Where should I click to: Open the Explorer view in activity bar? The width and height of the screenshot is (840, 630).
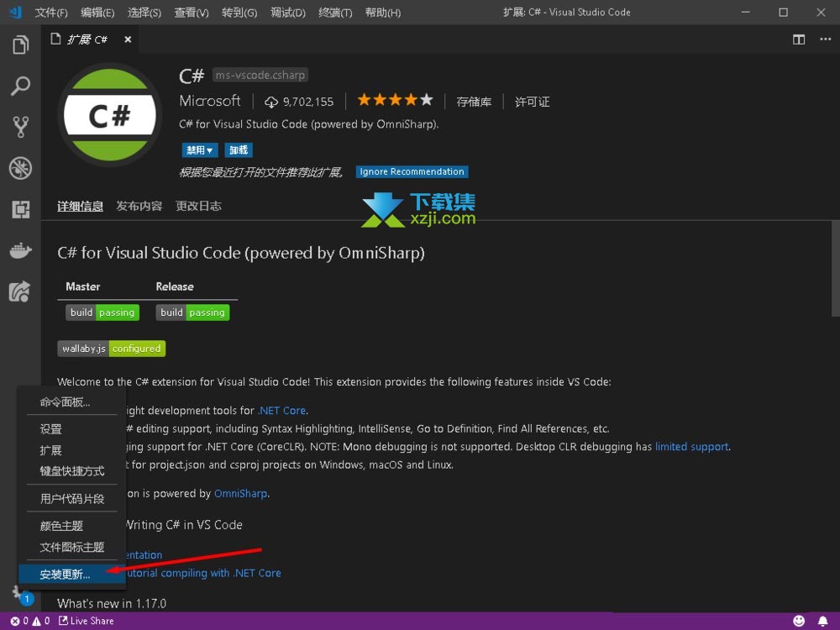(20, 45)
